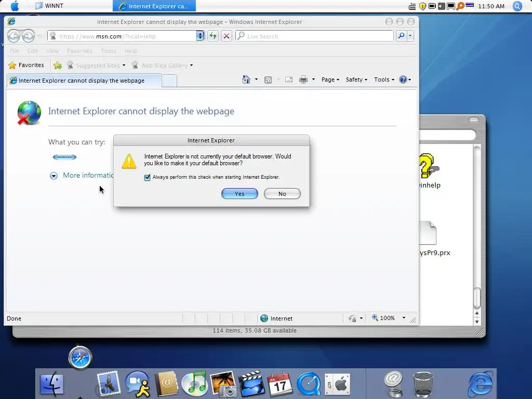
Task: Click the Forward navigation arrow
Action: [x=29, y=36]
